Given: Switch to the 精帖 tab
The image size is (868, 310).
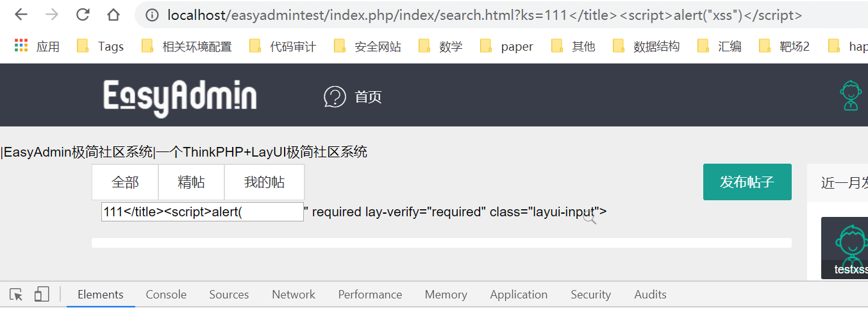Looking at the screenshot, I should pyautogui.click(x=191, y=182).
